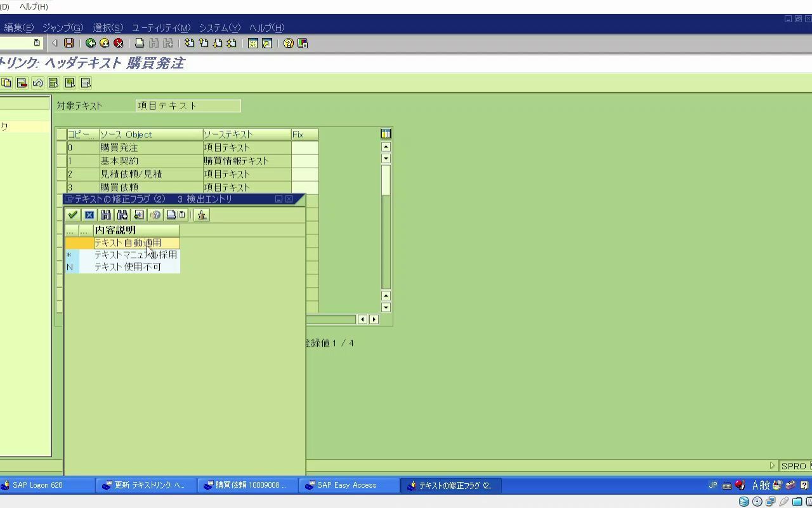
Task: Click the Save floppy disk icon
Action: point(69,43)
